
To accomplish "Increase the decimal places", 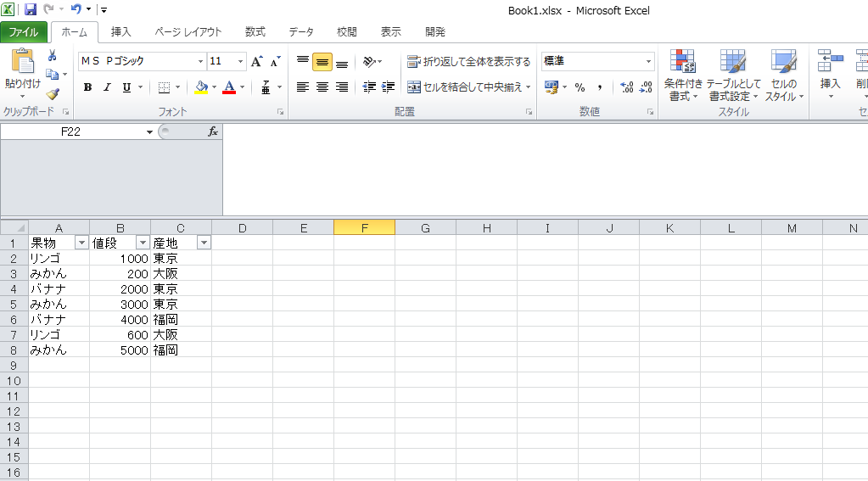I will point(627,87).
